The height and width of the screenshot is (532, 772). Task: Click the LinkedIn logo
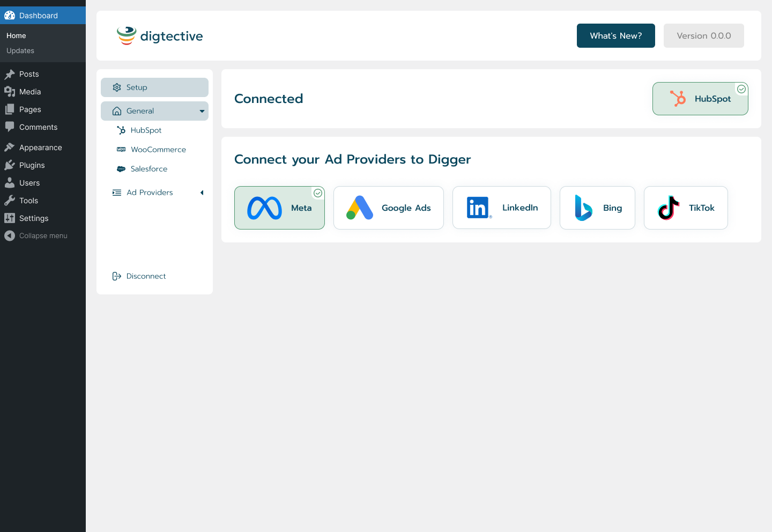479,208
